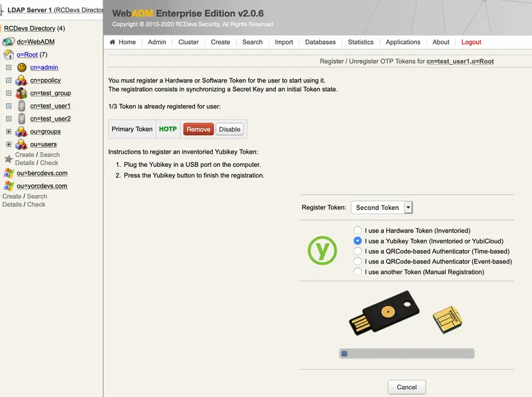This screenshot has height=397, width=532.
Task: Open ou=groups in the directory tree
Action: (45, 132)
